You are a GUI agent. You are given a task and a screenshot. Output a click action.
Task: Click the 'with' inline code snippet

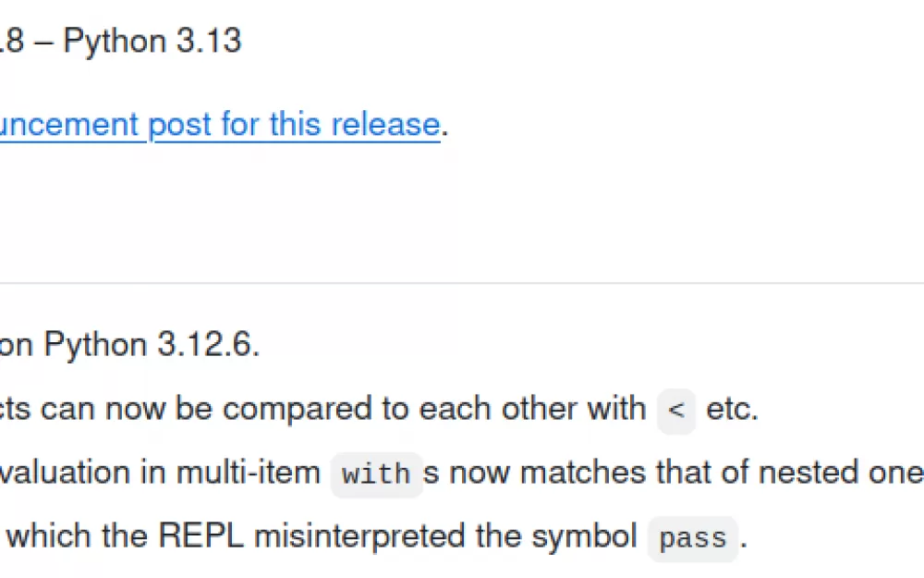click(376, 474)
